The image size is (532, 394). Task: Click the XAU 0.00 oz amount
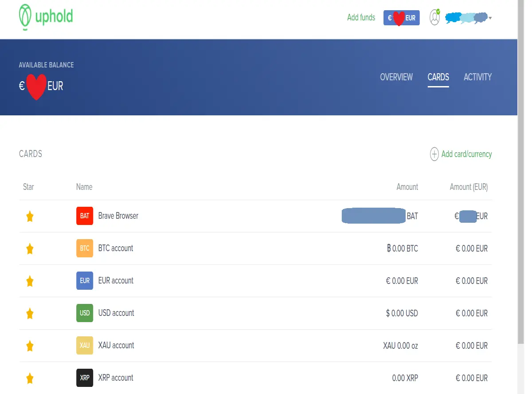tap(401, 346)
